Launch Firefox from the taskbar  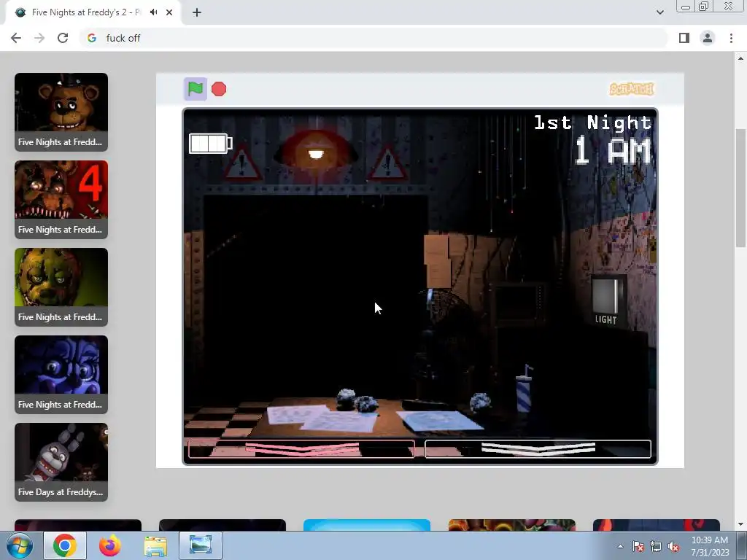click(x=109, y=545)
